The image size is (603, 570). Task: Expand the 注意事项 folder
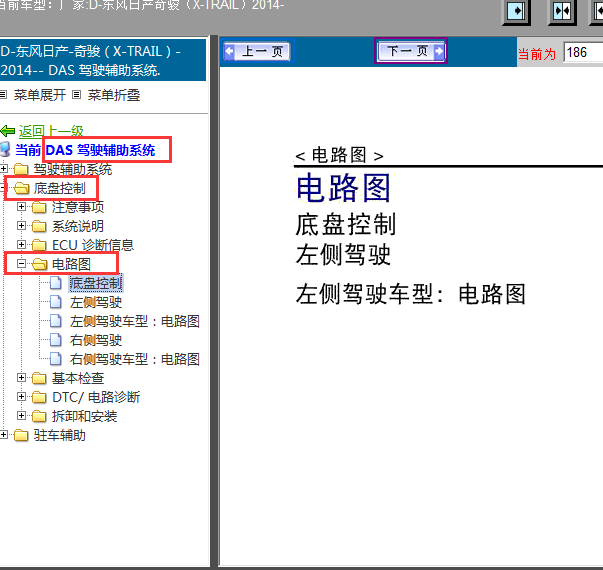(x=22, y=207)
